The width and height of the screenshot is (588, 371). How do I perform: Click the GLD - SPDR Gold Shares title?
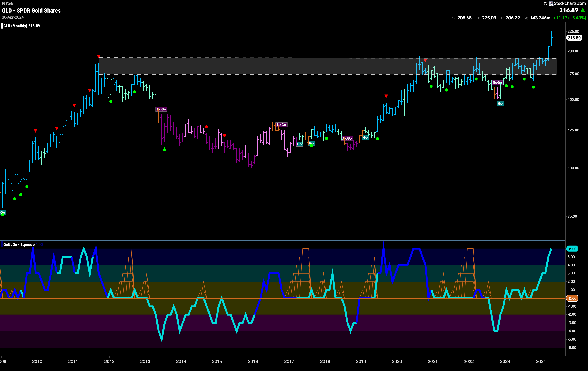click(31, 11)
